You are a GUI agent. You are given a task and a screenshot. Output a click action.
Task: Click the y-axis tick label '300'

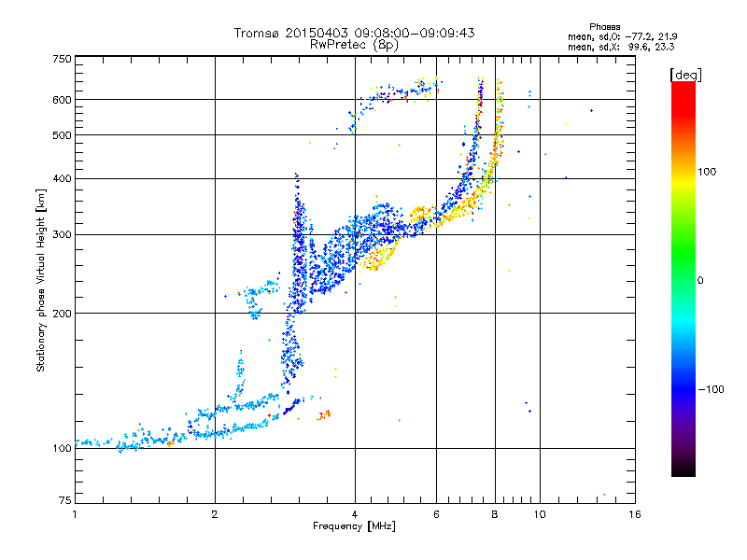[x=62, y=235]
